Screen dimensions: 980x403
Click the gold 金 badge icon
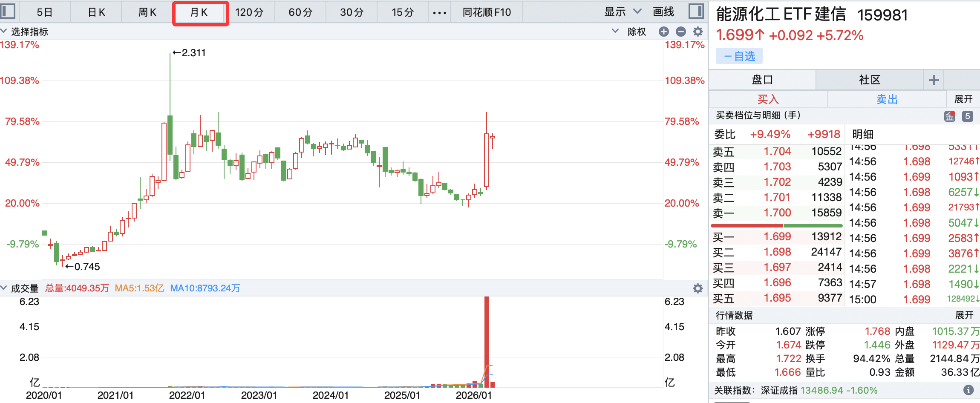(x=950, y=116)
